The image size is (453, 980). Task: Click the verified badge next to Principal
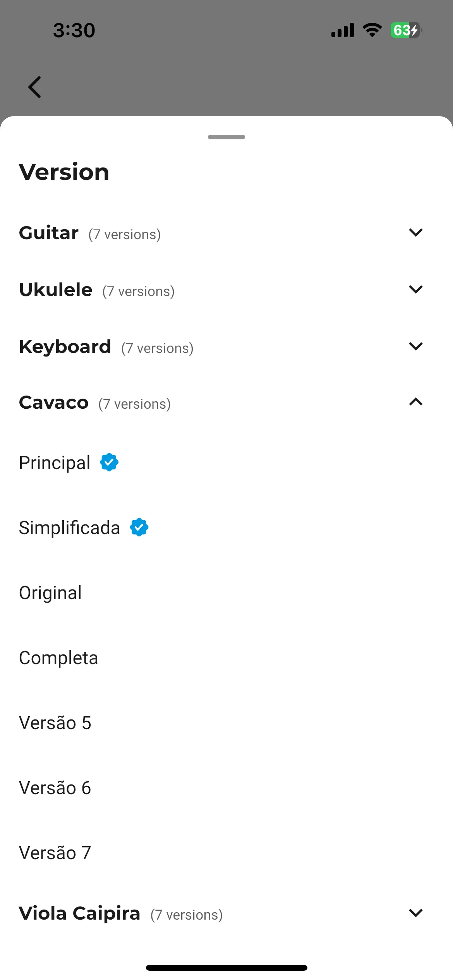(x=109, y=462)
